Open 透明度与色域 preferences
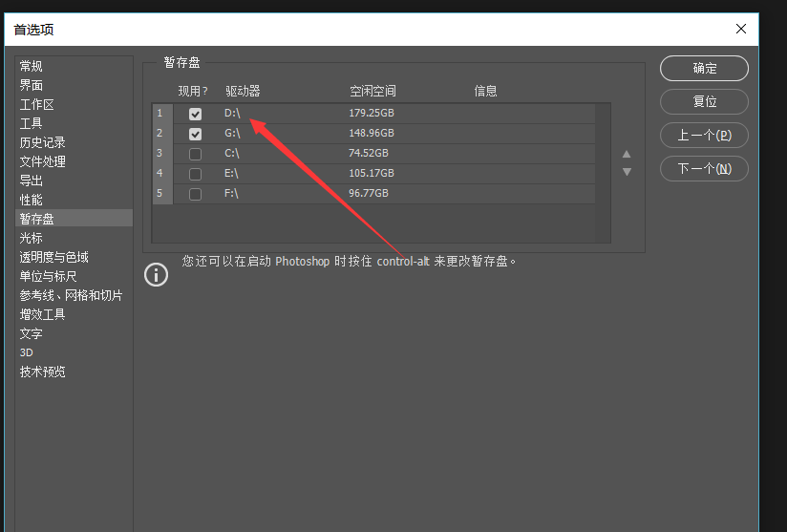 [54, 257]
